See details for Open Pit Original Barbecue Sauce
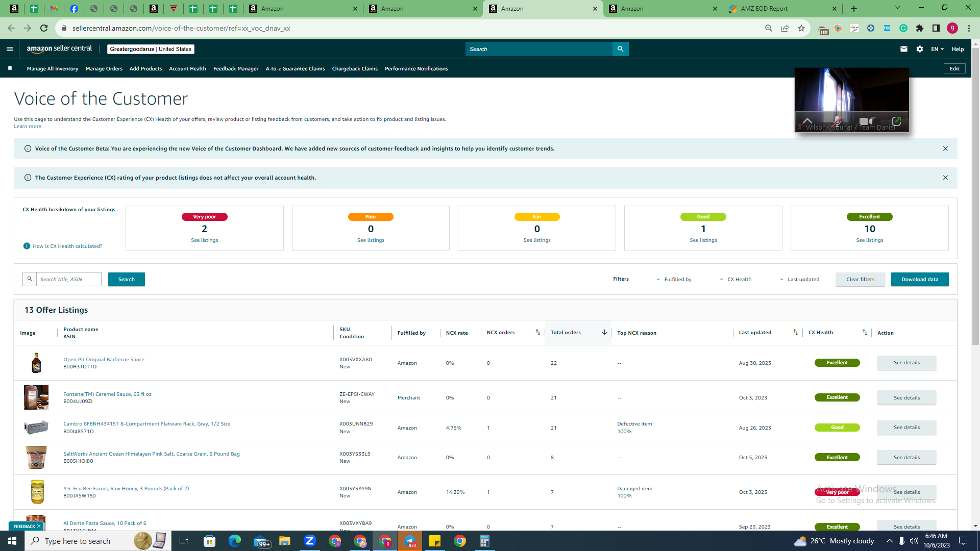The width and height of the screenshot is (980, 551). (x=906, y=363)
